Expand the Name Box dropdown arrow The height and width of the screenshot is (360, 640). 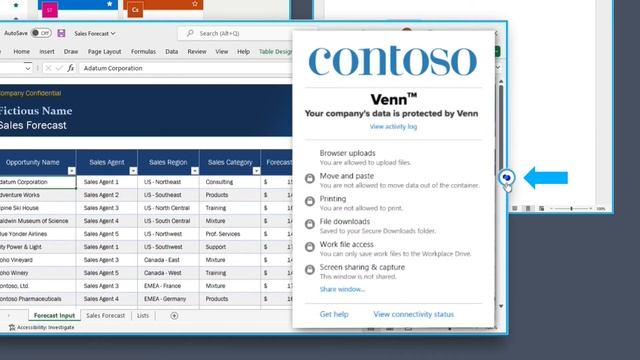point(27,68)
